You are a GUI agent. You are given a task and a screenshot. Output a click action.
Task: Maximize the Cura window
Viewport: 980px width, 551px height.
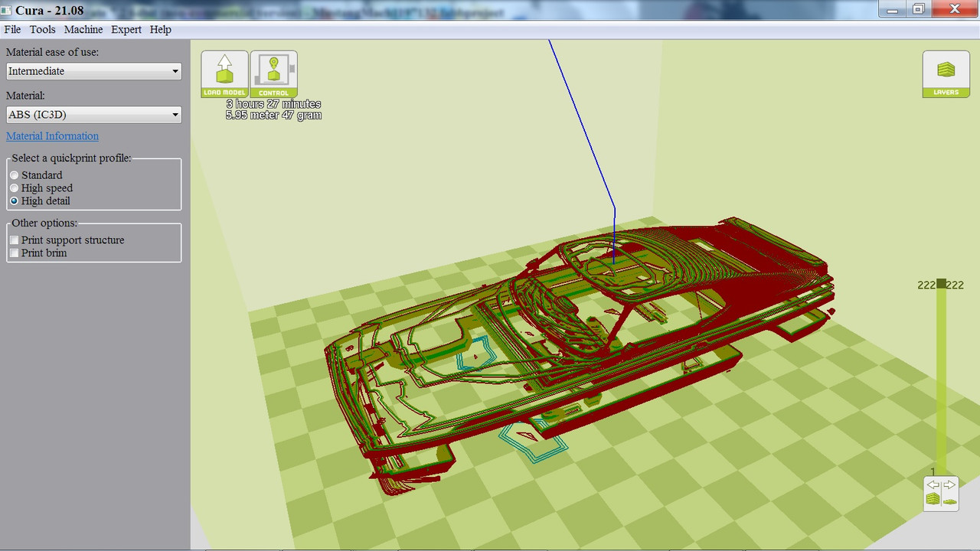pyautogui.click(x=919, y=9)
